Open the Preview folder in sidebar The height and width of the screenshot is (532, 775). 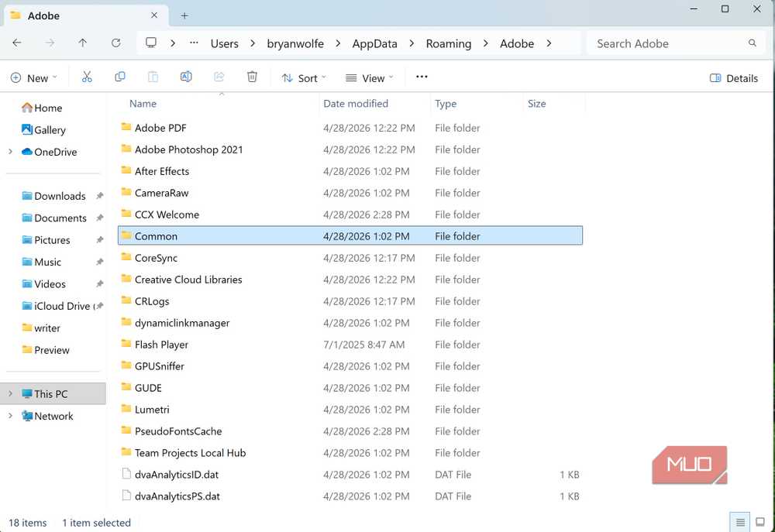(51, 350)
